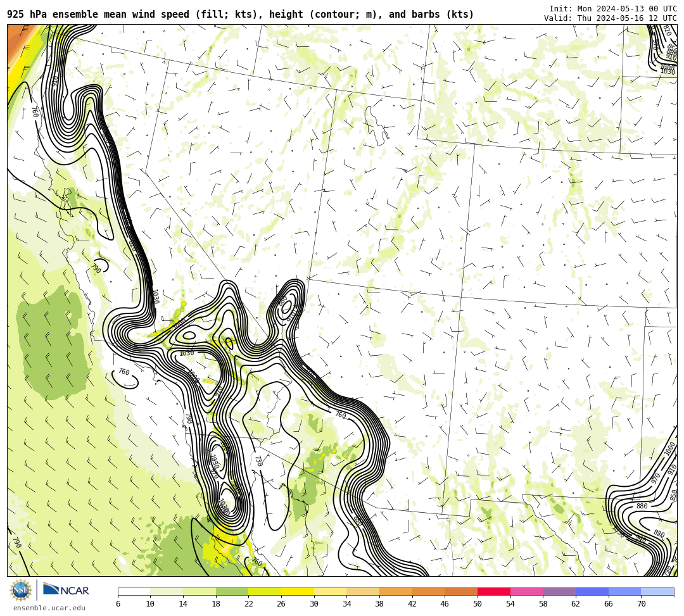The height and width of the screenshot is (616, 684).
Task: Click the colorbar tick label 14
Action: pos(183,604)
